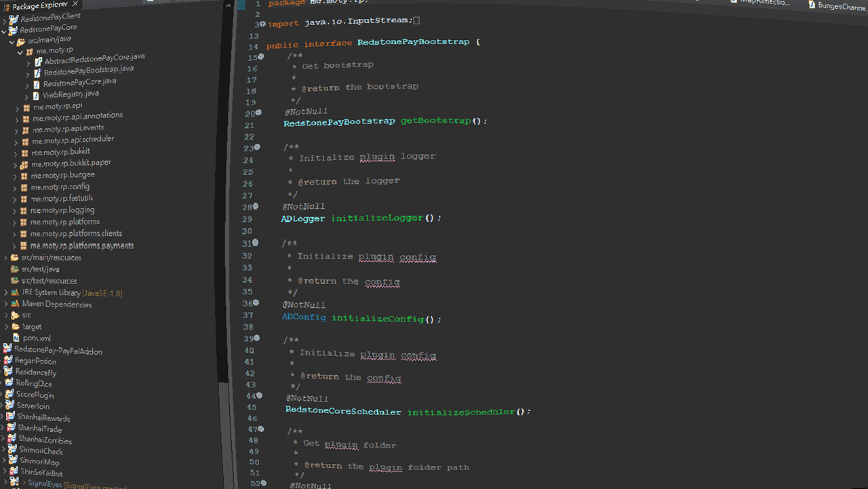Select the me.moty.rp.bungee package
The height and width of the screenshot is (489, 868).
click(62, 175)
